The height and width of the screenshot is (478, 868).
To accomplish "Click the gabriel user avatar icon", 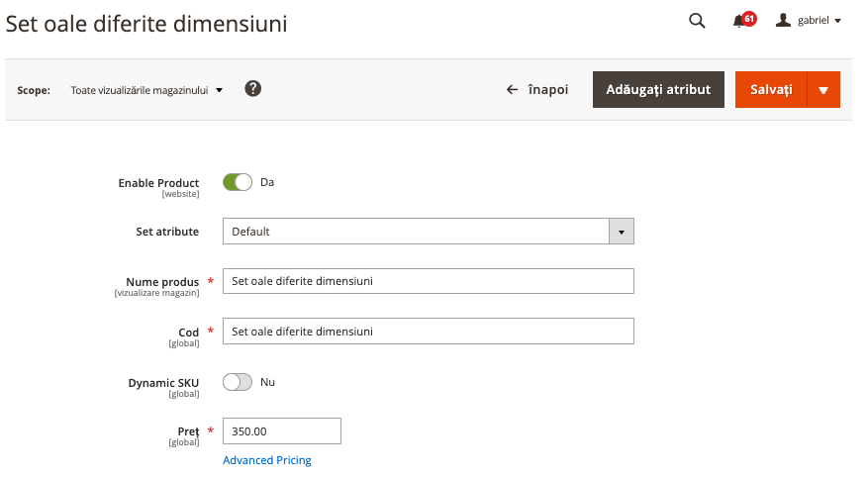I will tap(783, 21).
